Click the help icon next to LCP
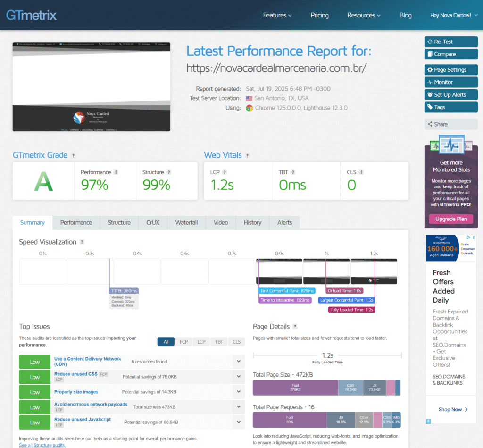Image resolution: width=483 pixels, height=448 pixels. click(x=225, y=172)
